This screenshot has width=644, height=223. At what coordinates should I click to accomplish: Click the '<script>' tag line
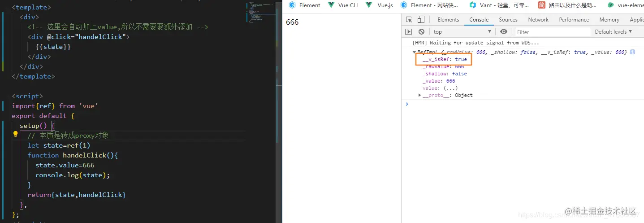[x=27, y=96]
